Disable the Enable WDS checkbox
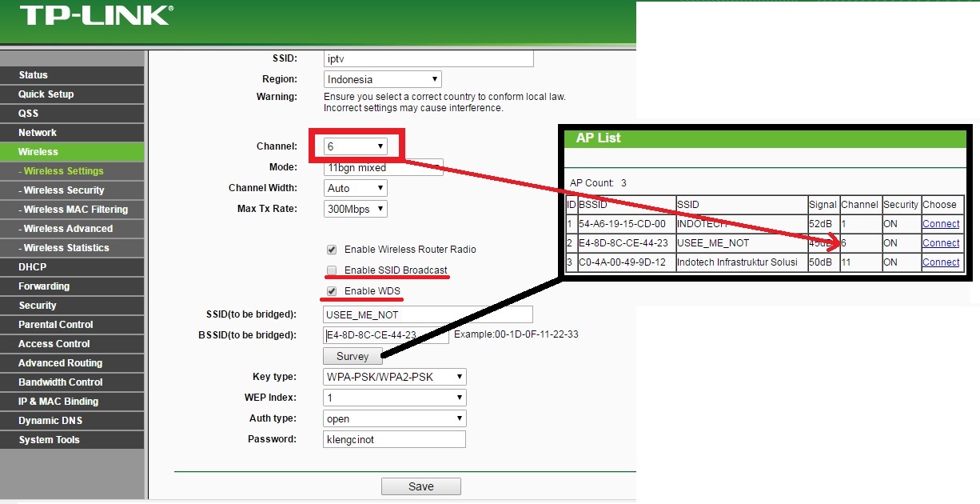 click(331, 291)
